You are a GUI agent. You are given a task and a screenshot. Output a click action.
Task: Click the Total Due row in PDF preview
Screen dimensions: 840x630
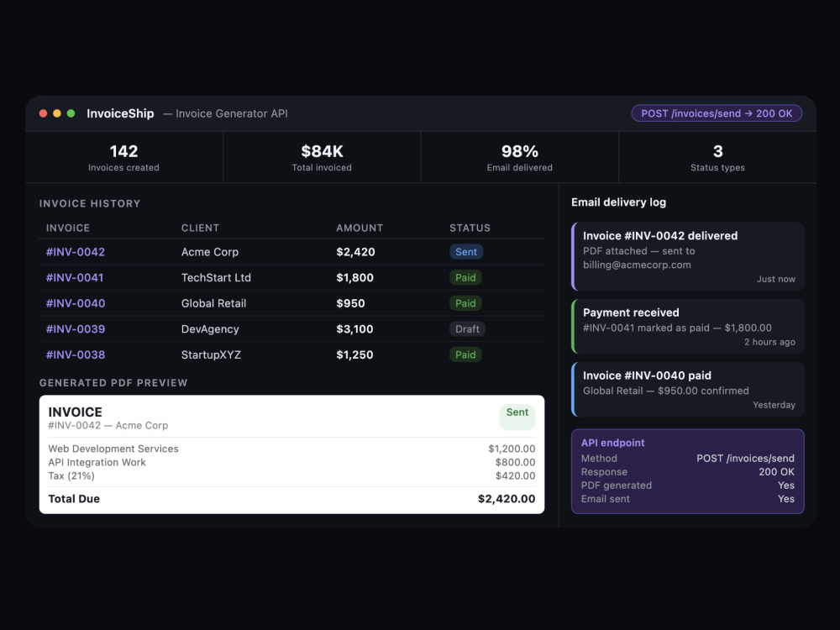[291, 499]
